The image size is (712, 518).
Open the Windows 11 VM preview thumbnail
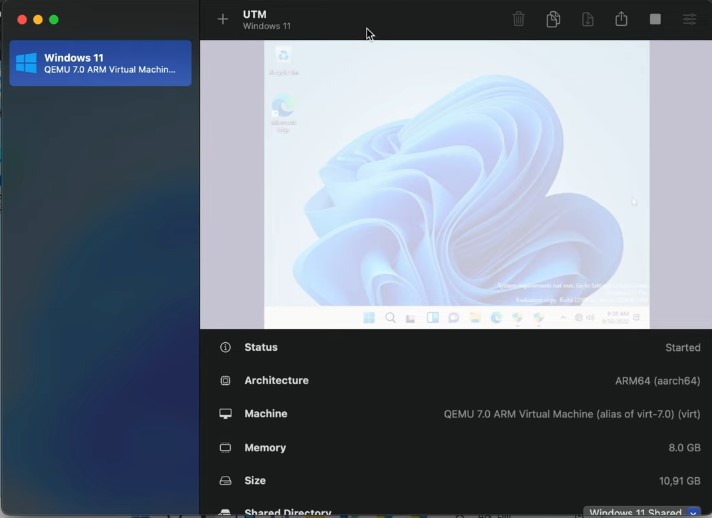click(x=456, y=184)
